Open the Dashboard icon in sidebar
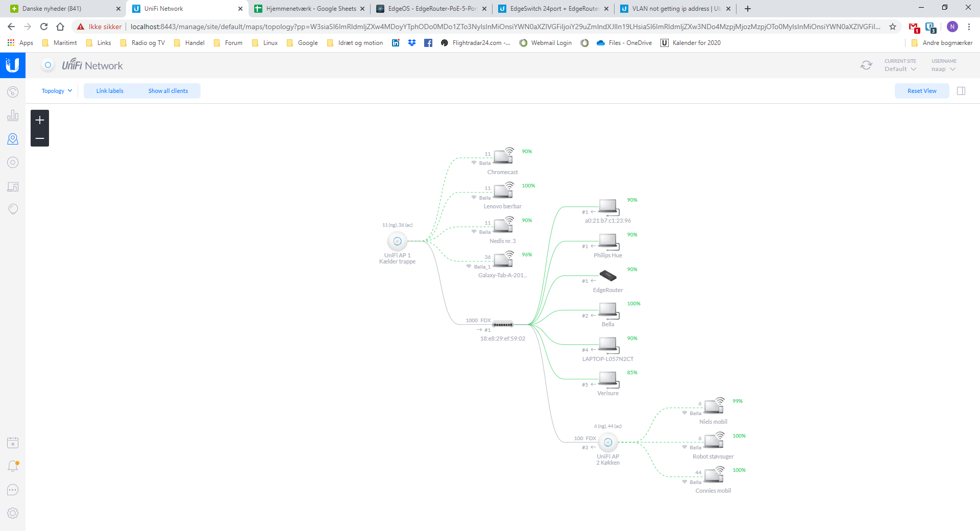The width and height of the screenshot is (980, 531). click(x=13, y=92)
